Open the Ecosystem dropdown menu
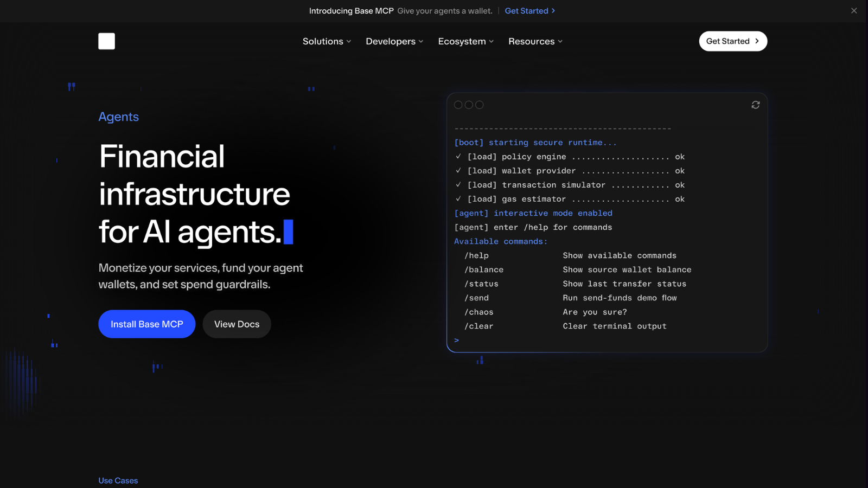The height and width of the screenshot is (488, 868). [x=466, y=41]
